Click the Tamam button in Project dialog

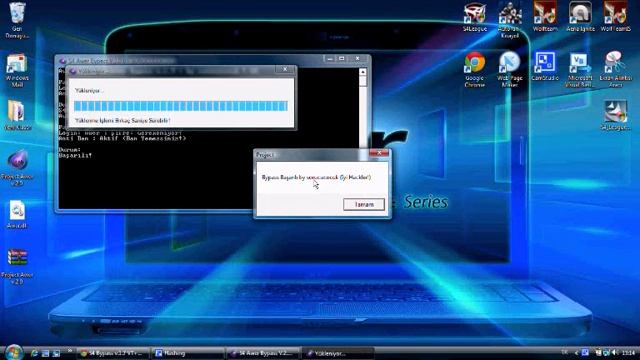364,204
